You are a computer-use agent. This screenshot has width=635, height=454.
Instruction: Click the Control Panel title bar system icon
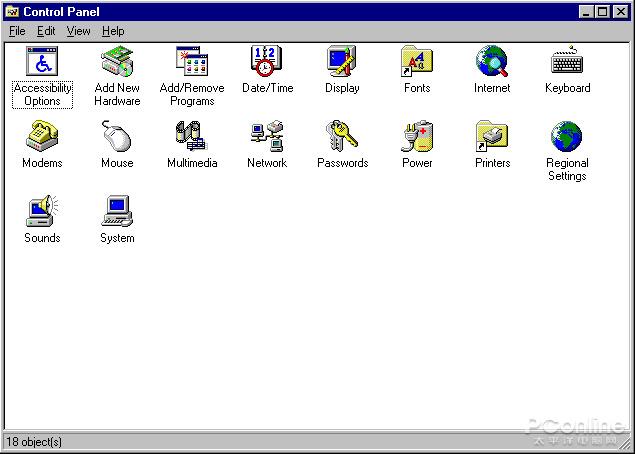(x=13, y=11)
